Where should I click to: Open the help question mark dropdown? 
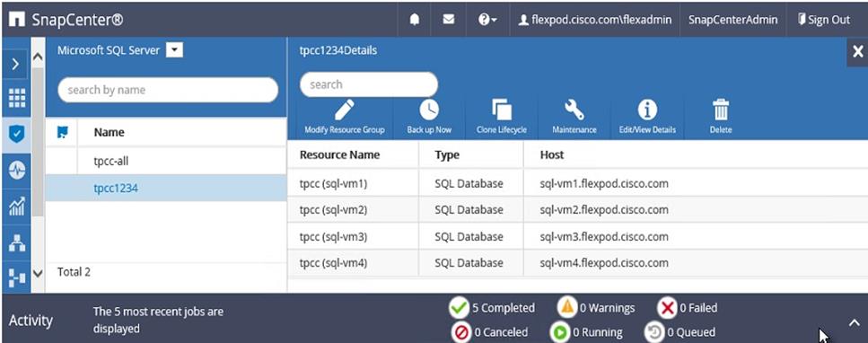coord(487,20)
